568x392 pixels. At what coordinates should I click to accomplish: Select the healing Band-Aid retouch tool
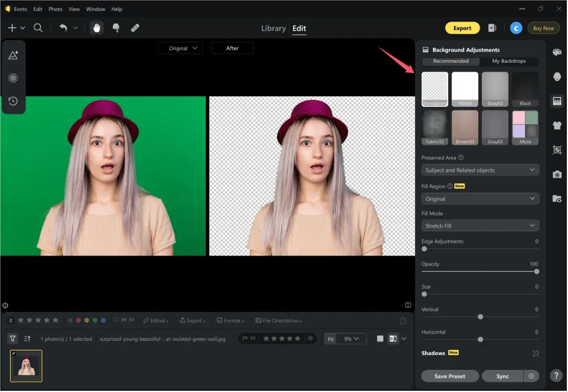135,27
